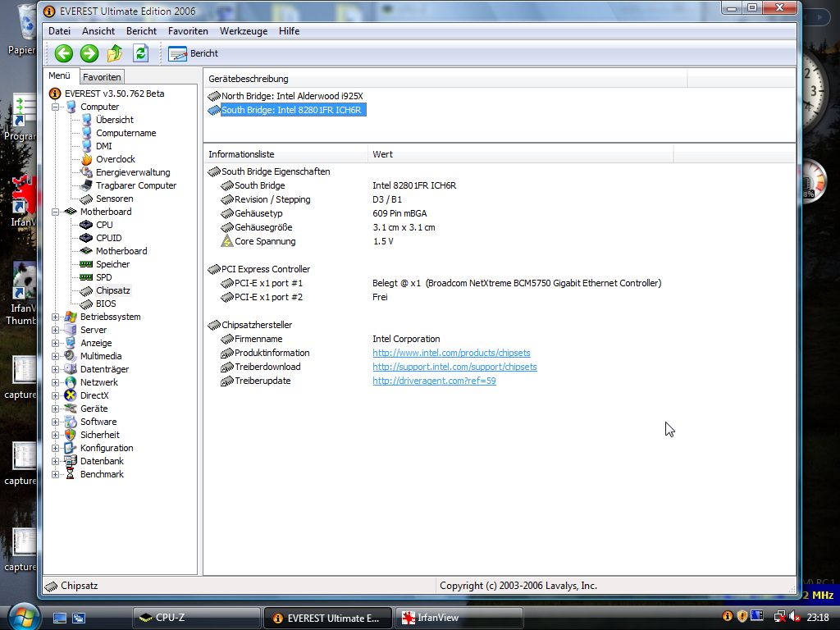
Task: Click the Netzwerk globe icon
Action: (x=71, y=382)
